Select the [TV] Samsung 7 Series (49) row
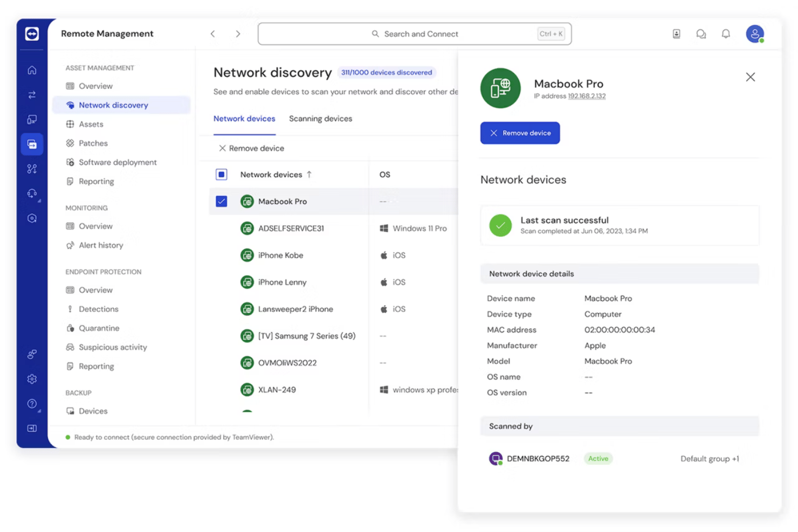The image size is (798, 532). pyautogui.click(x=333, y=336)
